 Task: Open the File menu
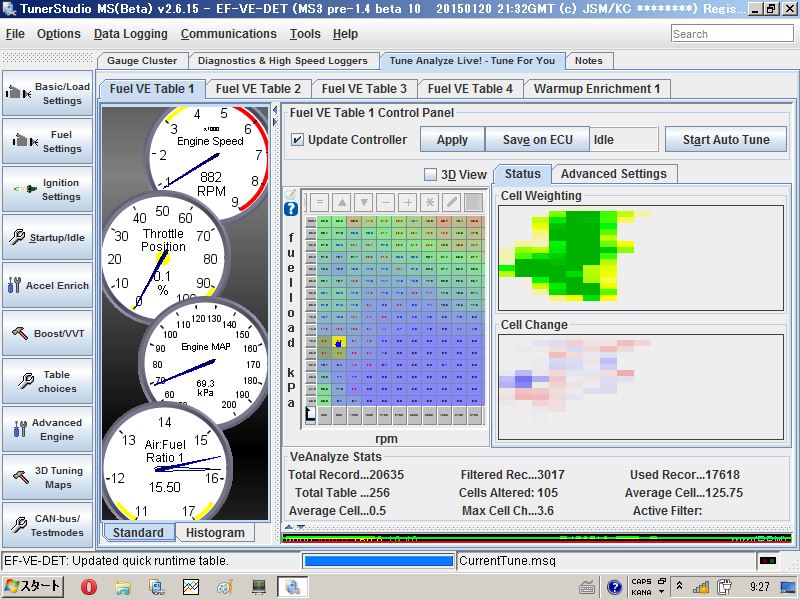pyautogui.click(x=15, y=34)
